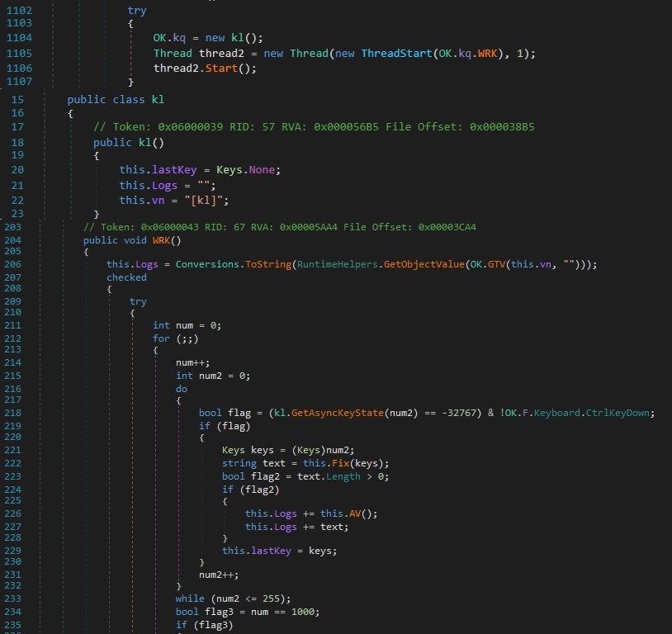Click the 'try' keyword on line 1102

coord(137,11)
